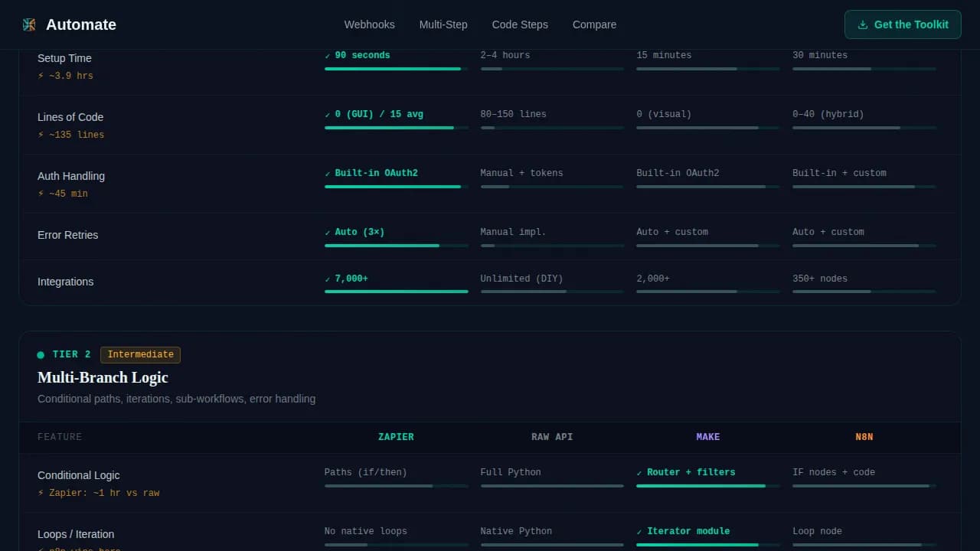Open the Code Steps nav link
The width and height of the screenshot is (980, 551).
pyautogui.click(x=520, y=24)
